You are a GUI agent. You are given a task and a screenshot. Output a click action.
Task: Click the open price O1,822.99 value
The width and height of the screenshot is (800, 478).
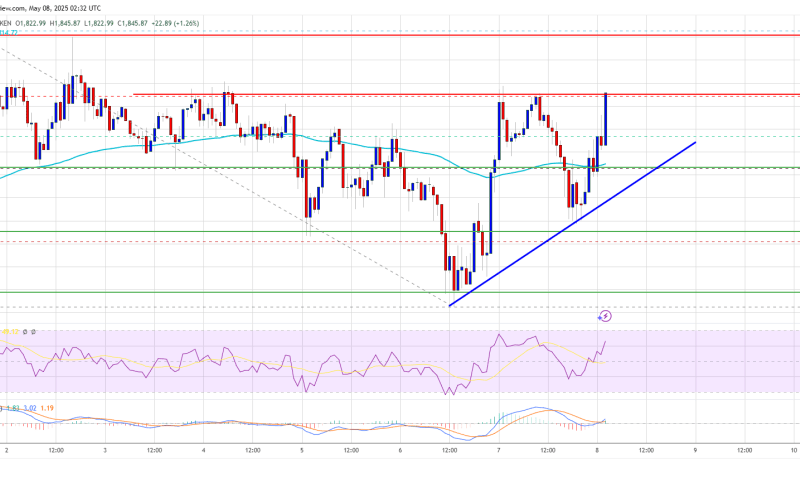pos(32,23)
